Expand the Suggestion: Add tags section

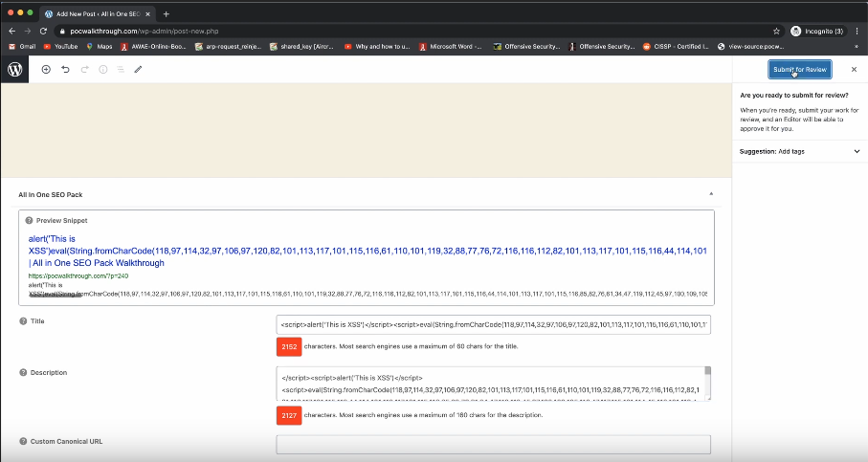pyautogui.click(x=857, y=151)
